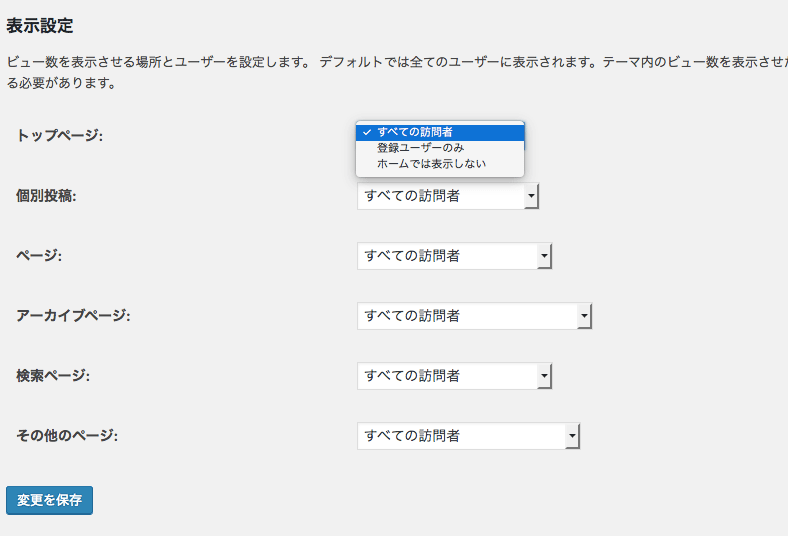Open the その他のページ dropdown
Screen dimensions: 788x536
[468, 436]
